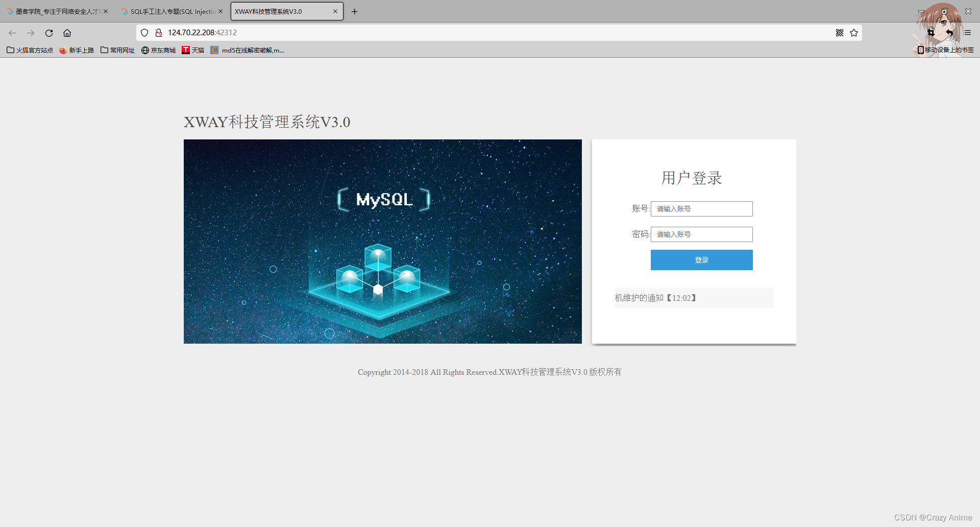Show QR code for this page
This screenshot has height=527, width=980.
coord(840,33)
